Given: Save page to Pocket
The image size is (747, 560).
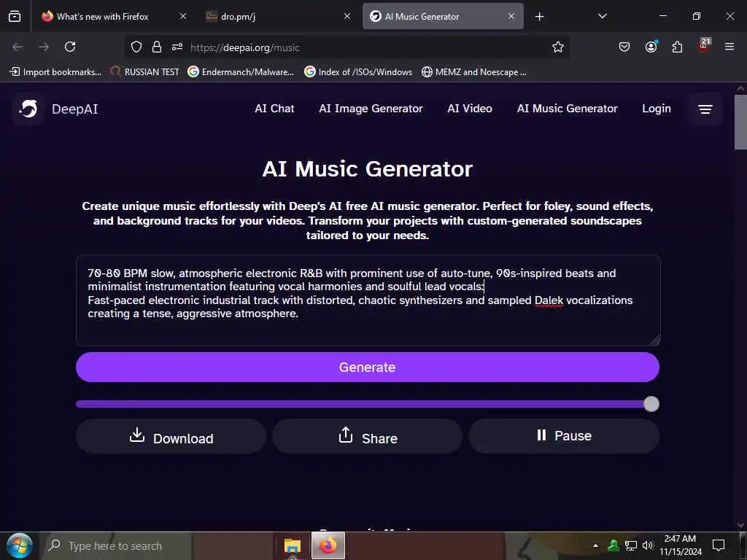Looking at the screenshot, I should (x=624, y=47).
